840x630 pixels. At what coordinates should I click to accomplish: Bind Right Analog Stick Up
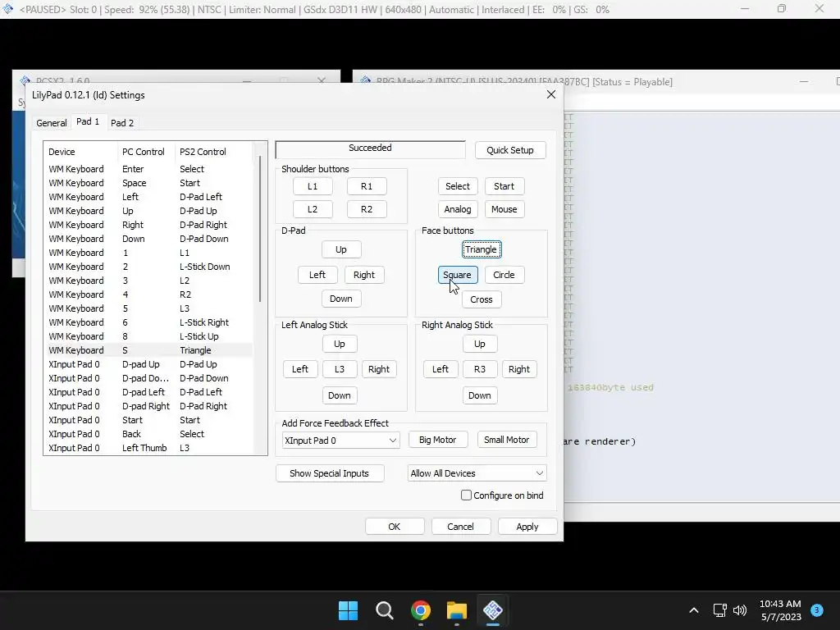(x=479, y=344)
